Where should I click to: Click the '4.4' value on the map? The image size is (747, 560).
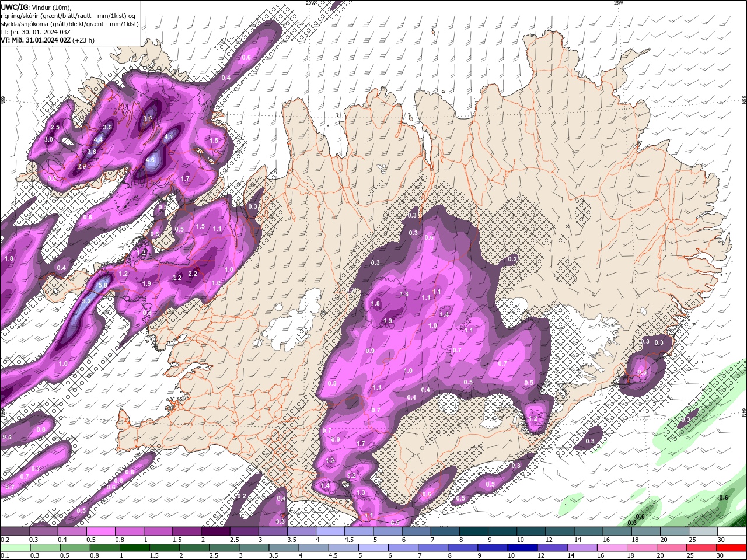coord(98,140)
